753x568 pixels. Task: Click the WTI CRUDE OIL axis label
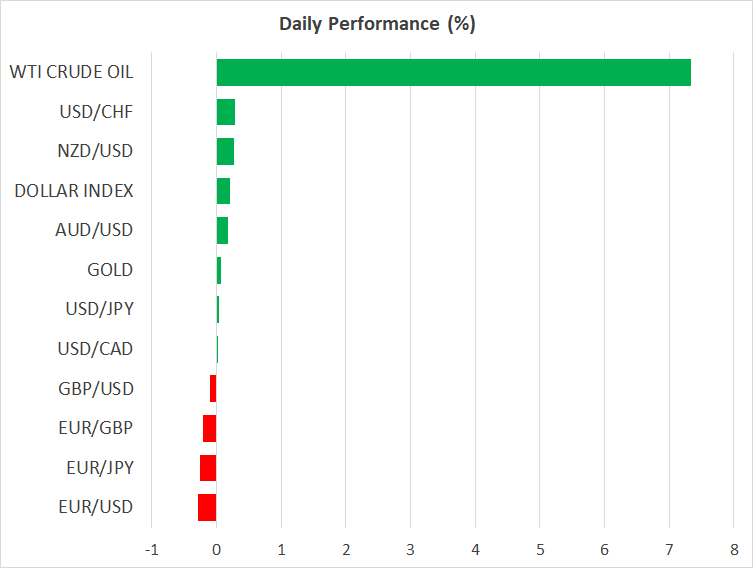coord(71,72)
